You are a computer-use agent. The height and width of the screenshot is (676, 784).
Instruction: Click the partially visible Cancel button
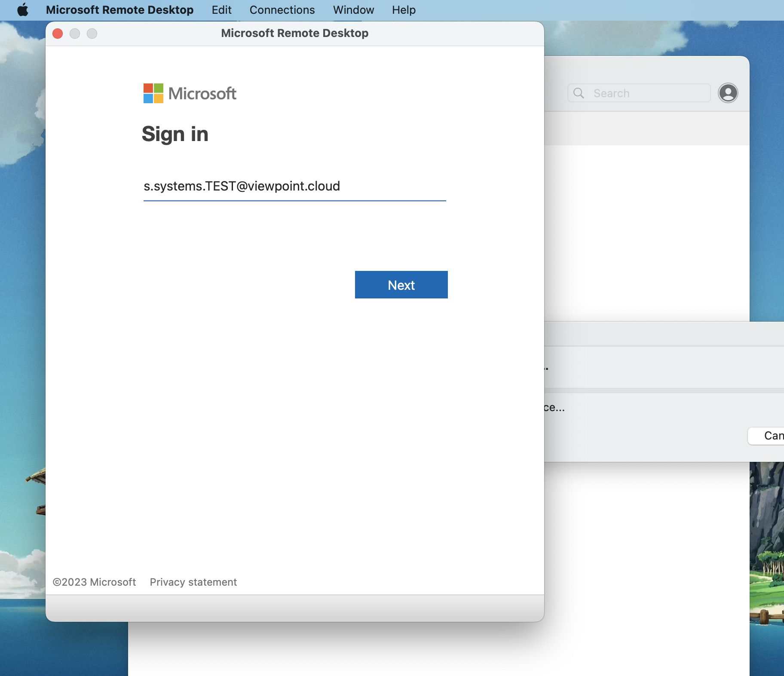coord(766,436)
